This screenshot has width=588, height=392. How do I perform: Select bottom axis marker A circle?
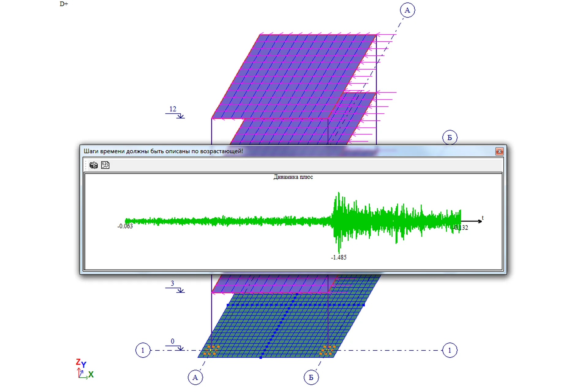(x=195, y=377)
